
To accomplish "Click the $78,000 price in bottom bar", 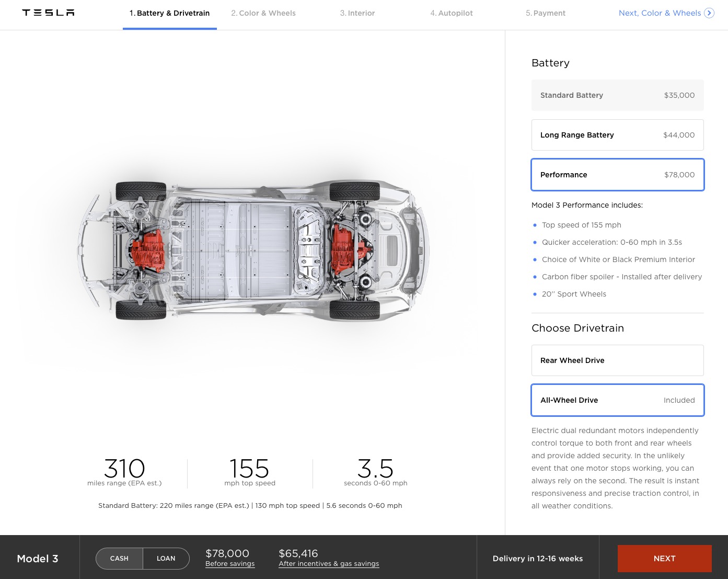I will click(x=227, y=553).
